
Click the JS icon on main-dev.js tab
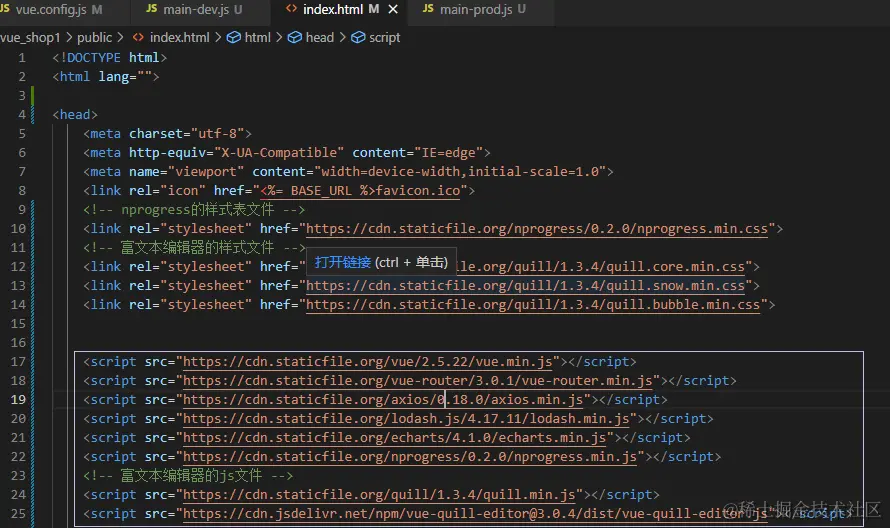pos(152,9)
